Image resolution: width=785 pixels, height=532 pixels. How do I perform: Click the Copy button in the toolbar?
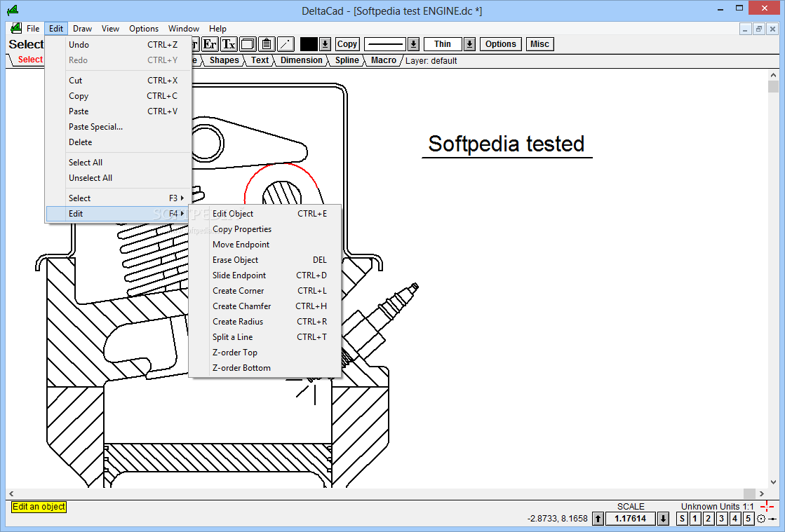pos(347,44)
